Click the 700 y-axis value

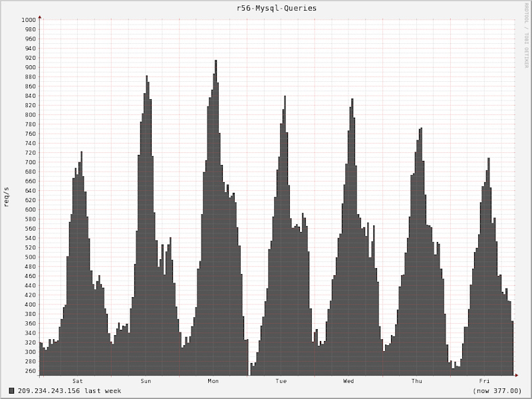pos(30,162)
